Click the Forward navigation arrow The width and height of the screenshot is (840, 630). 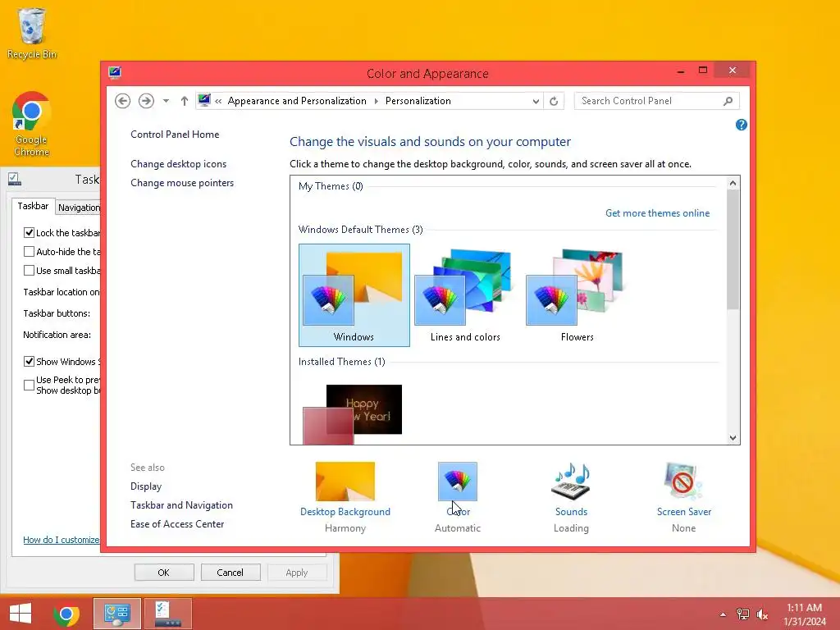pos(146,101)
